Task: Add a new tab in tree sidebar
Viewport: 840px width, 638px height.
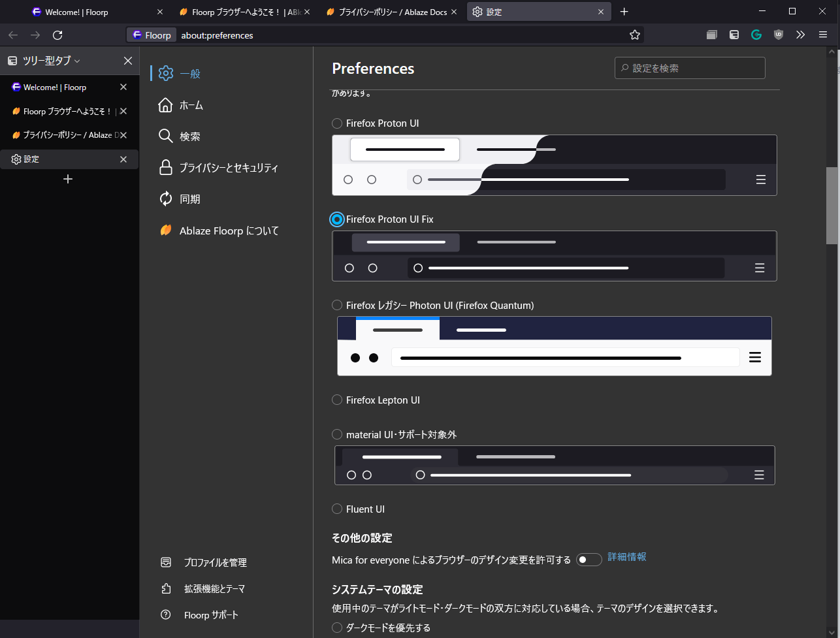Action: tap(68, 179)
